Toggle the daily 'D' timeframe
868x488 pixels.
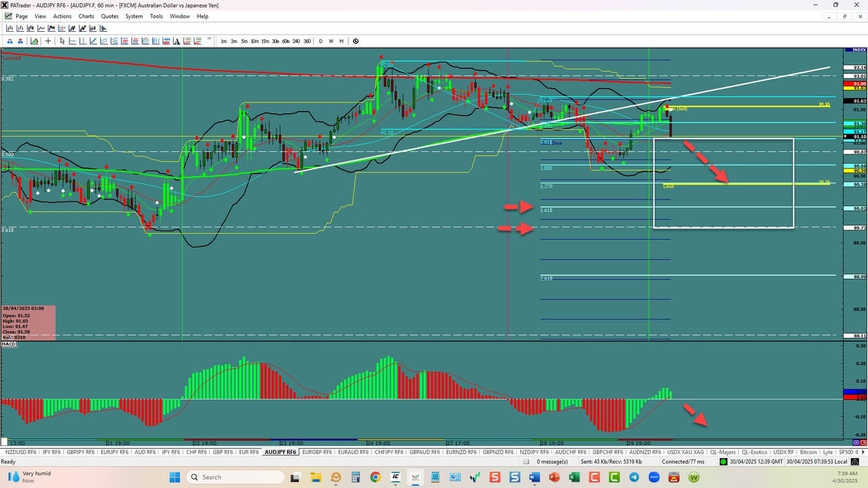click(321, 41)
